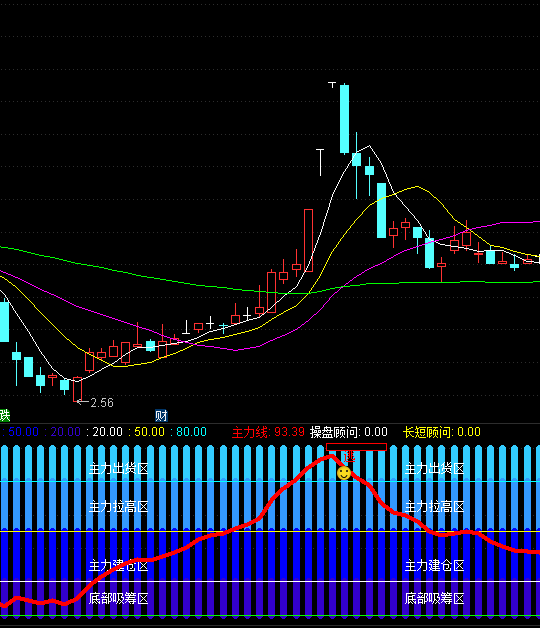
Task: Click the 长短顾问: 0.00 indicator value
Action: (441, 432)
